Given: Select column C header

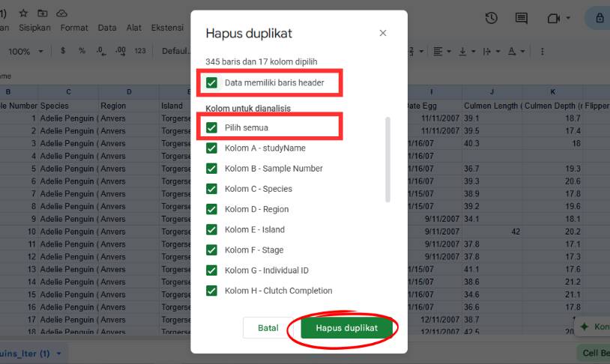Looking at the screenshot, I should click(x=68, y=92).
